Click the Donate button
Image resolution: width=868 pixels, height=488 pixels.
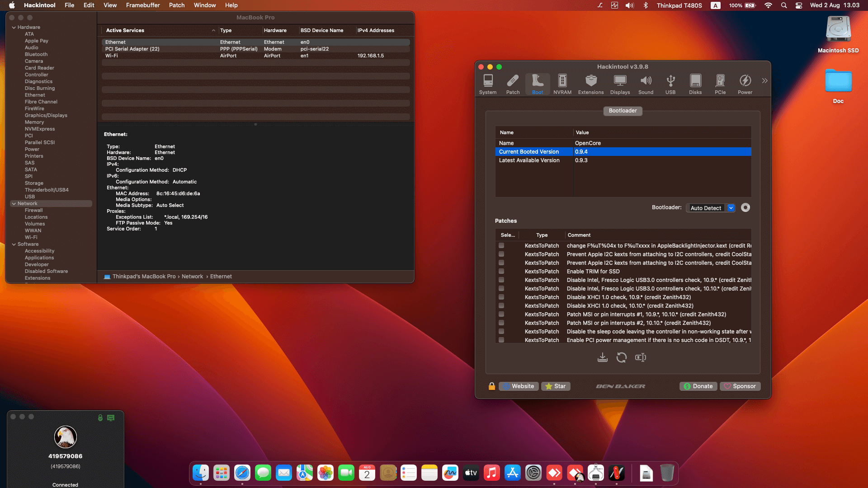698,386
